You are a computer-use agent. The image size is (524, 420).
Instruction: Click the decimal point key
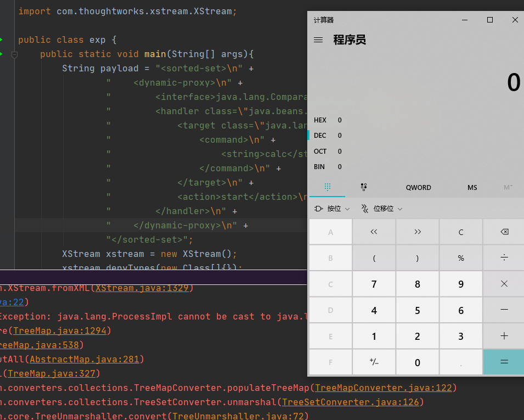(461, 362)
